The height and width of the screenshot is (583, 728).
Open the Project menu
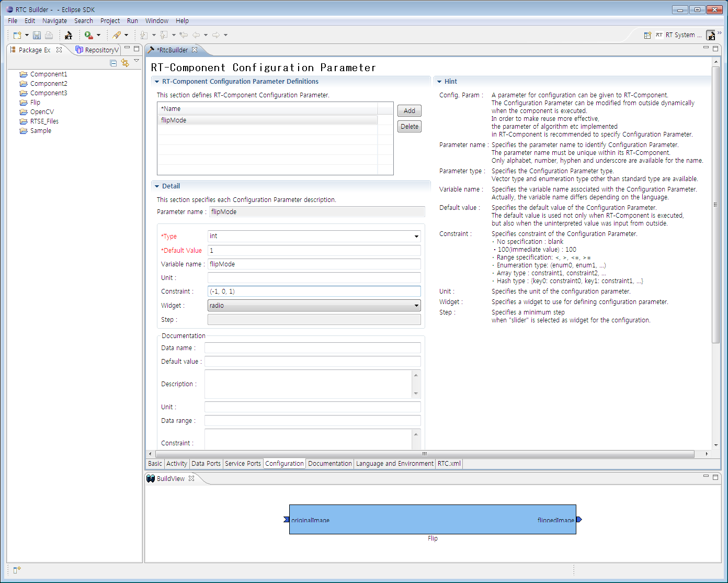[x=110, y=21]
